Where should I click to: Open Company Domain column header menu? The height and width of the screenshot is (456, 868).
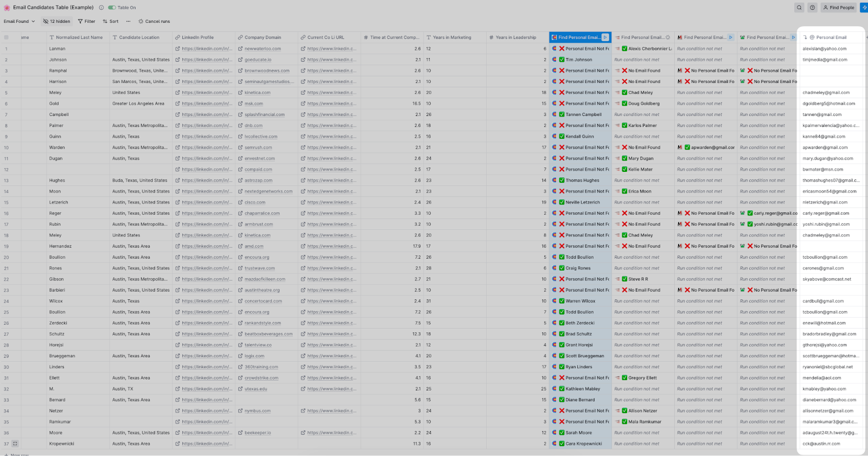click(266, 37)
